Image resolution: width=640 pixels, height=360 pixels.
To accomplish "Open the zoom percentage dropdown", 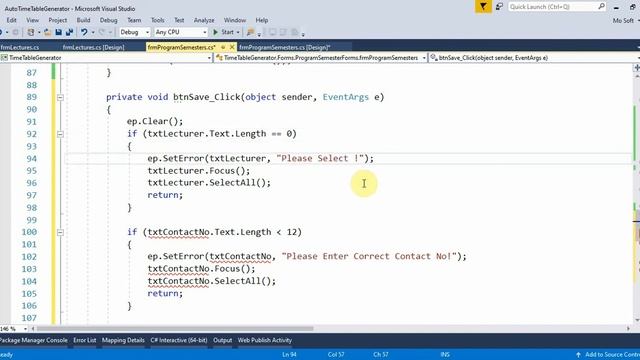I will coord(25,329).
